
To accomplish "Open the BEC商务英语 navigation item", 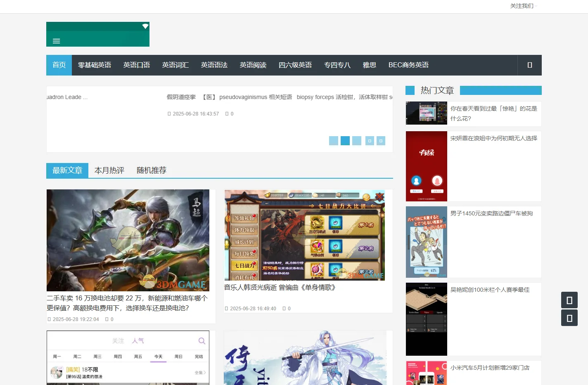I will point(408,65).
